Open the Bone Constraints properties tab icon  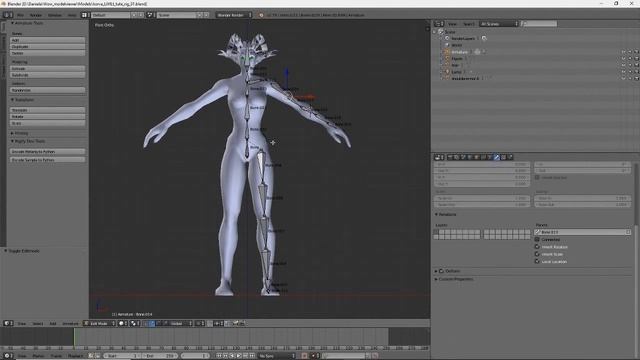pyautogui.click(x=503, y=157)
